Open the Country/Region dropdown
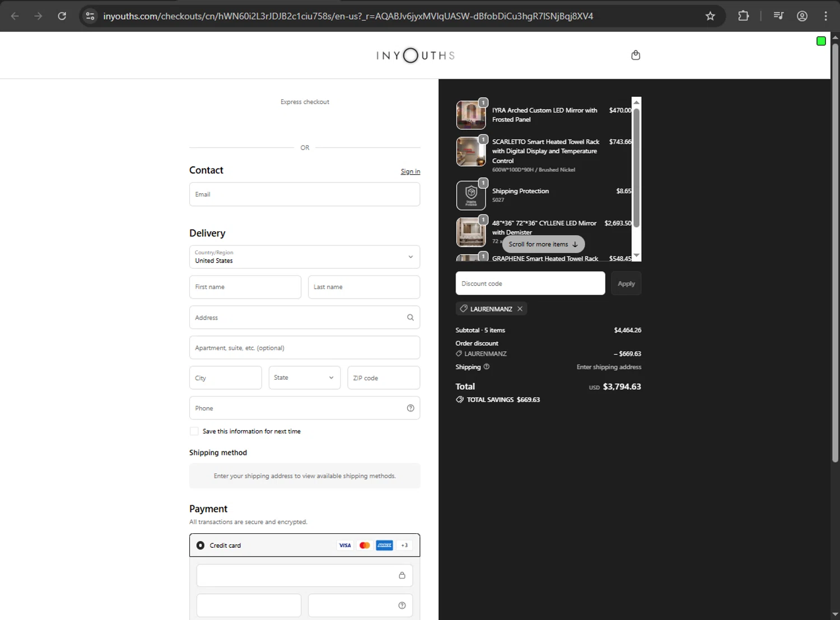The height and width of the screenshot is (620, 840). (x=305, y=257)
